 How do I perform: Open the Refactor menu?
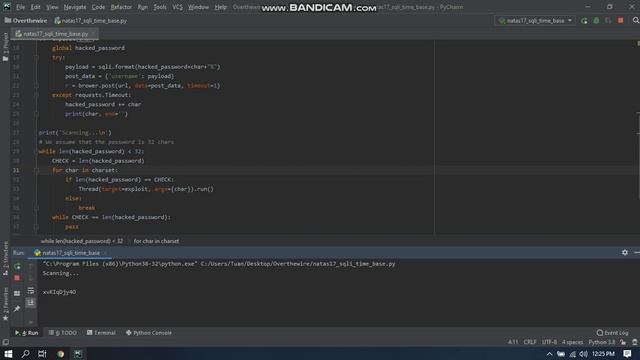coord(121,7)
